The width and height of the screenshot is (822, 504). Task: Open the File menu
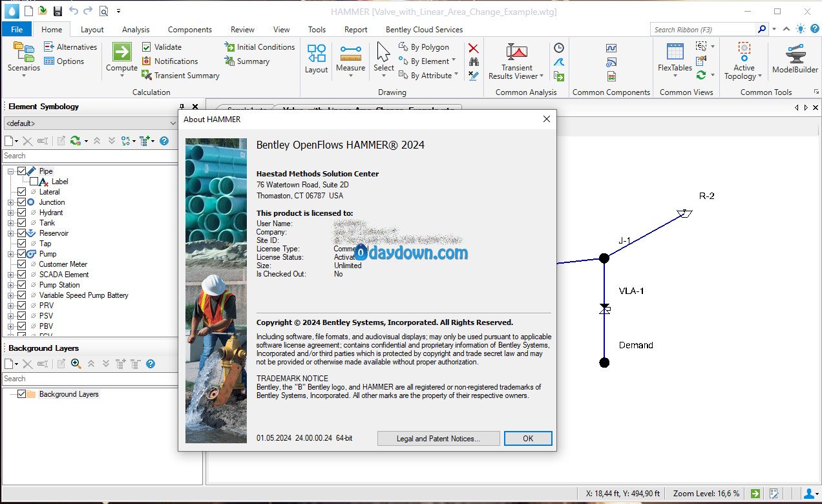click(17, 29)
